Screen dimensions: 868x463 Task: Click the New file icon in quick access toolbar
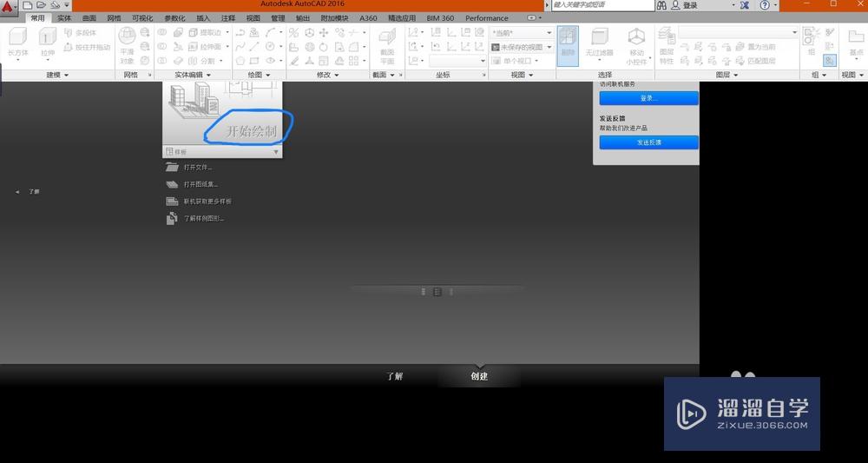click(27, 5)
